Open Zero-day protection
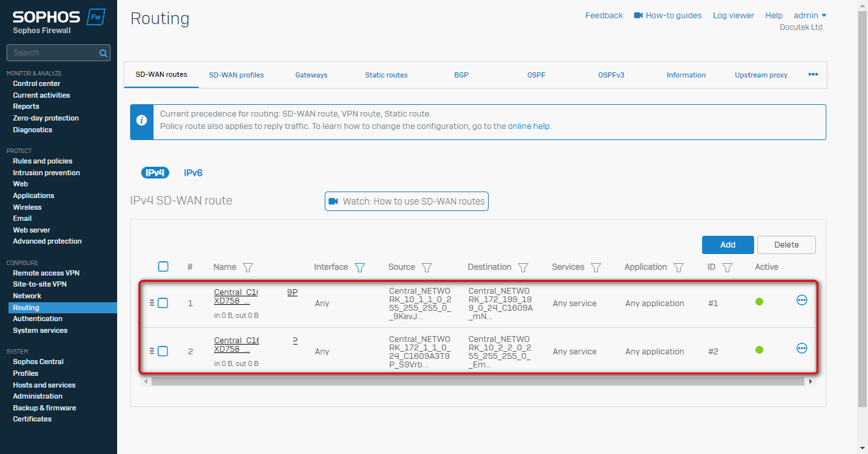This screenshot has height=454, width=868. (46, 118)
